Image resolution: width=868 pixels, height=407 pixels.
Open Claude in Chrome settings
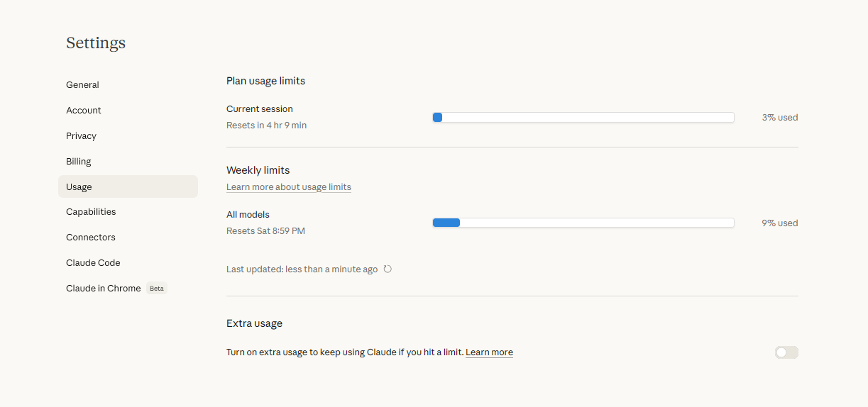point(103,289)
